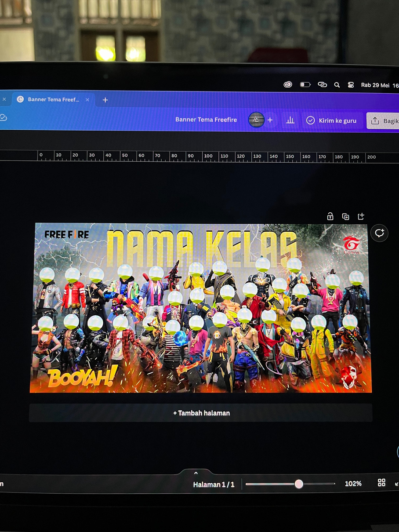Expand page thumbnails with up chevron
Image resolution: width=399 pixels, height=532 pixels.
pos(196,473)
